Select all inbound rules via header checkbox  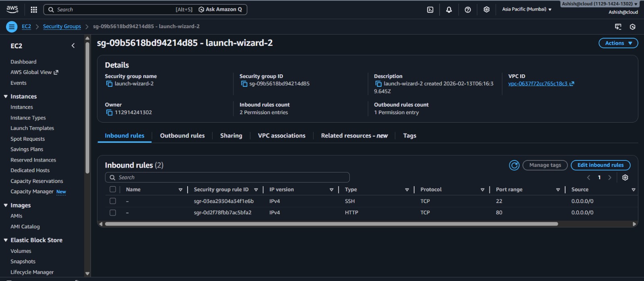tap(113, 189)
